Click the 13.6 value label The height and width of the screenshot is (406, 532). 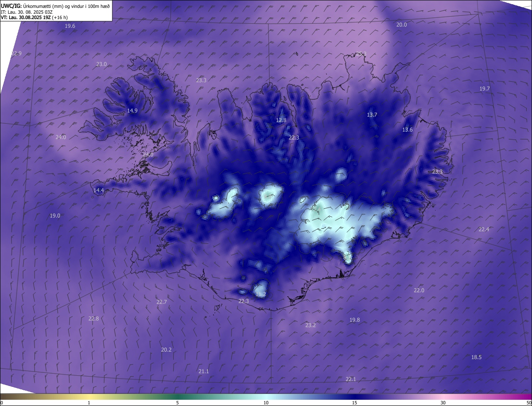[x=407, y=130]
